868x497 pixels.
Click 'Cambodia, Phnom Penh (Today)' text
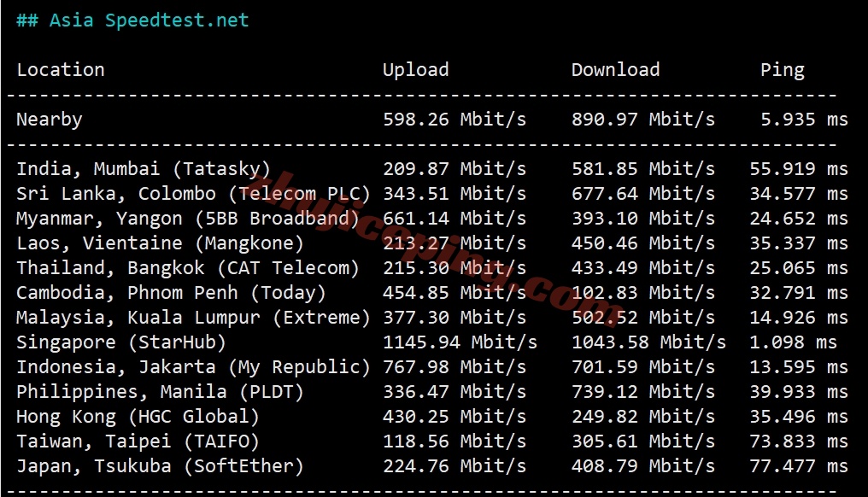(x=171, y=293)
